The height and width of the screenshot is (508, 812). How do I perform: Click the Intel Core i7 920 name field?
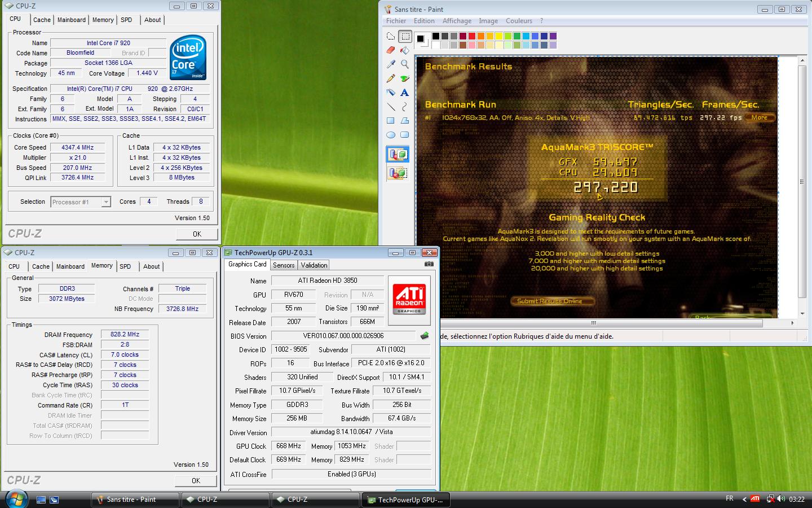click(108, 43)
